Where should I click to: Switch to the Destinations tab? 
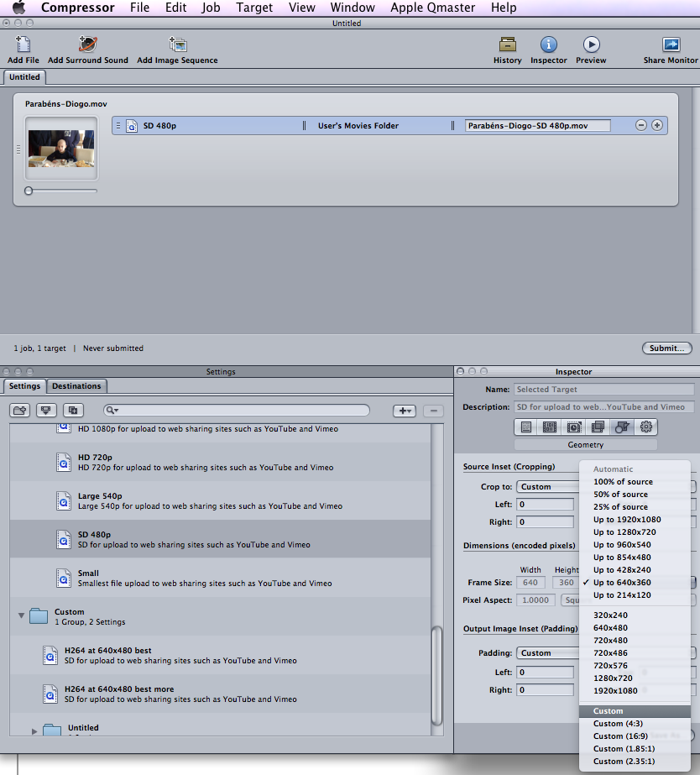pos(76,385)
